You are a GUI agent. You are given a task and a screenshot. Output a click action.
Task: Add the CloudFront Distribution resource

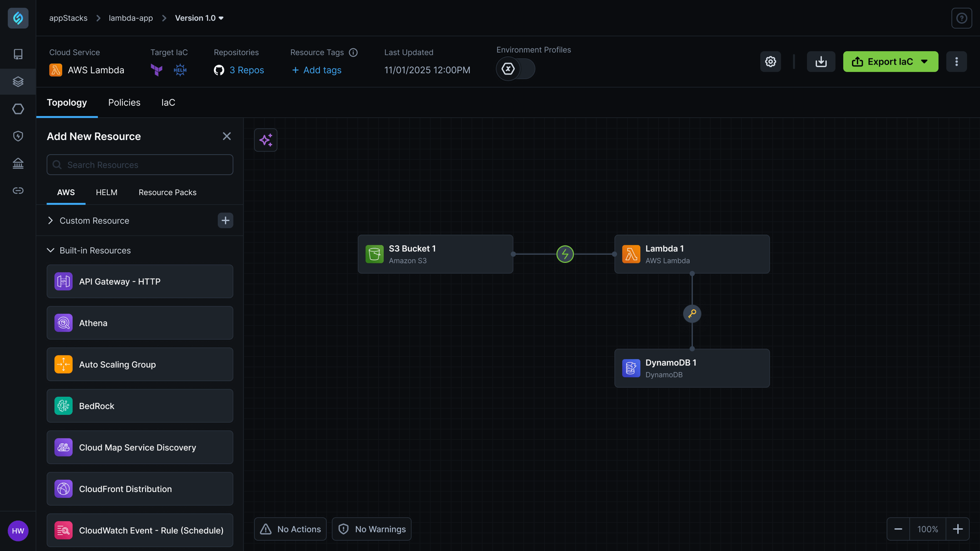140,489
